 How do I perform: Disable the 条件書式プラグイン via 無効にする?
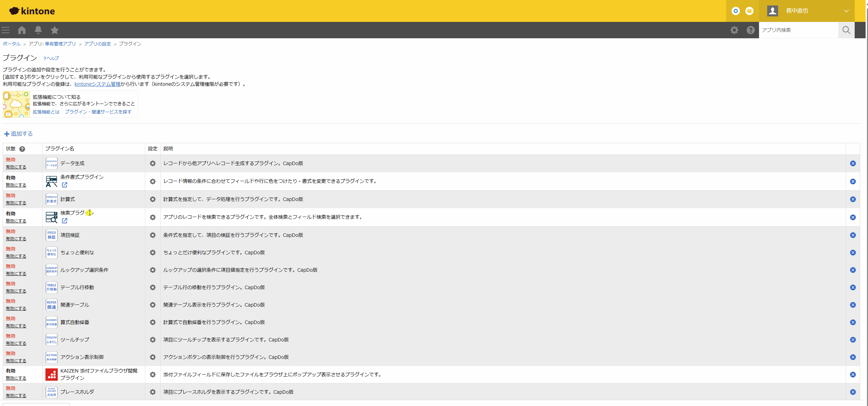(16, 185)
